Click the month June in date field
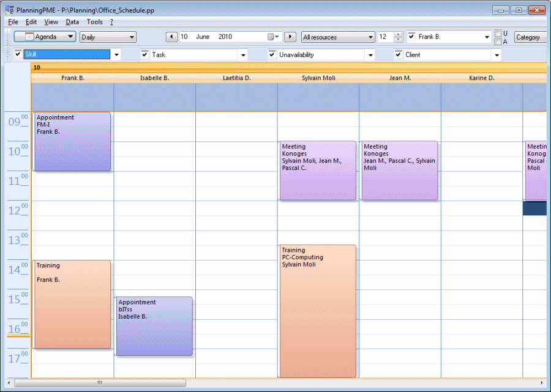This screenshot has height=392, width=551. (x=203, y=37)
